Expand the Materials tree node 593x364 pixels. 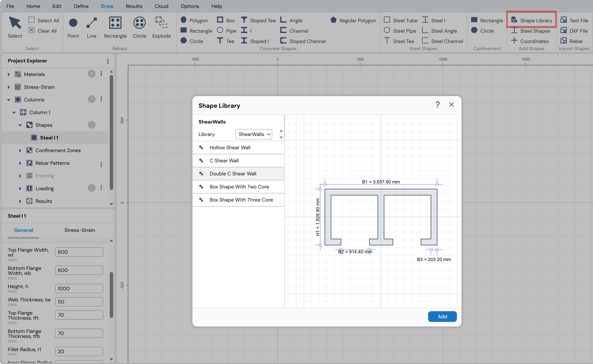coord(9,74)
